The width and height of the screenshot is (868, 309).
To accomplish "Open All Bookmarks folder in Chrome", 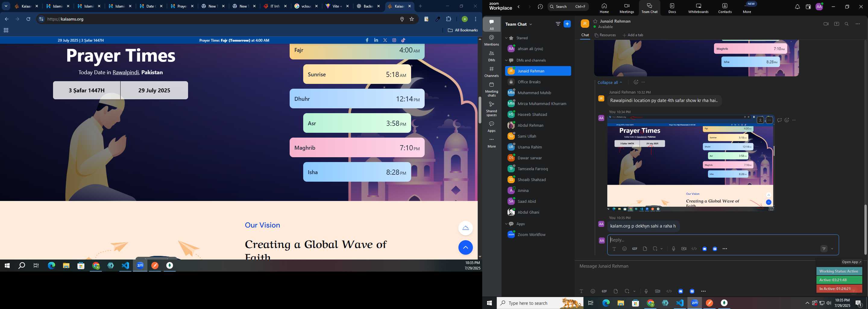I will click(463, 30).
